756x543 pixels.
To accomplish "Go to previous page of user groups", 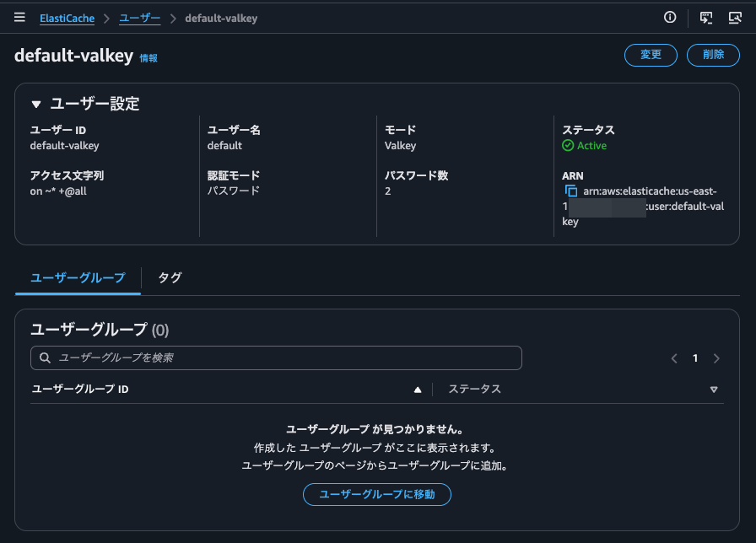I will 674,358.
